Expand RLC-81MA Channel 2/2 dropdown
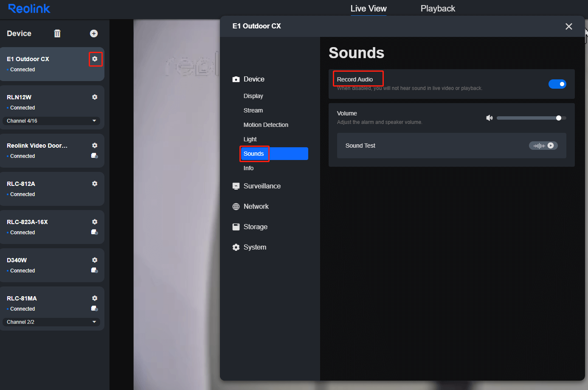 pyautogui.click(x=51, y=322)
